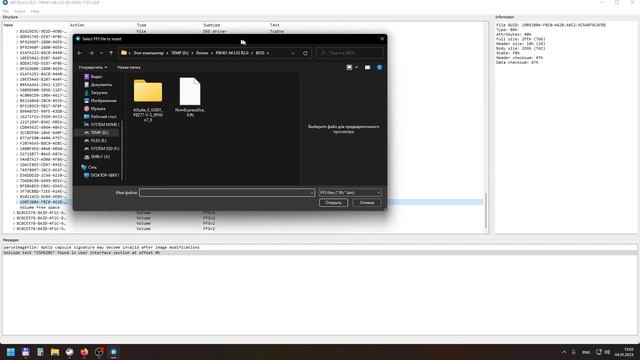Open Видео in the sidebar

pyautogui.click(x=96, y=76)
